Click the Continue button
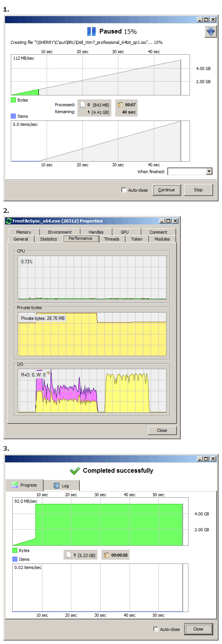This screenshot has width=222, height=644. 166,190
